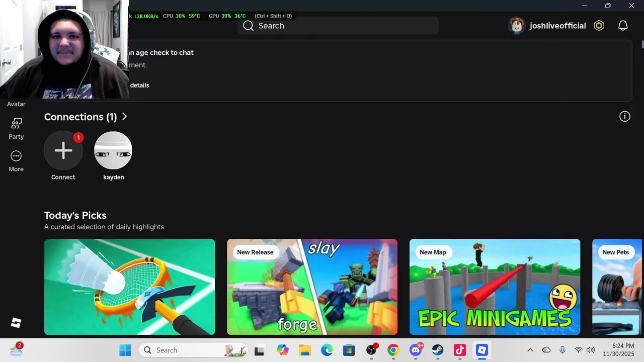Open the Robux hexagon icon
Image resolution: width=644 pixels, height=362 pixels.
[x=599, y=26]
